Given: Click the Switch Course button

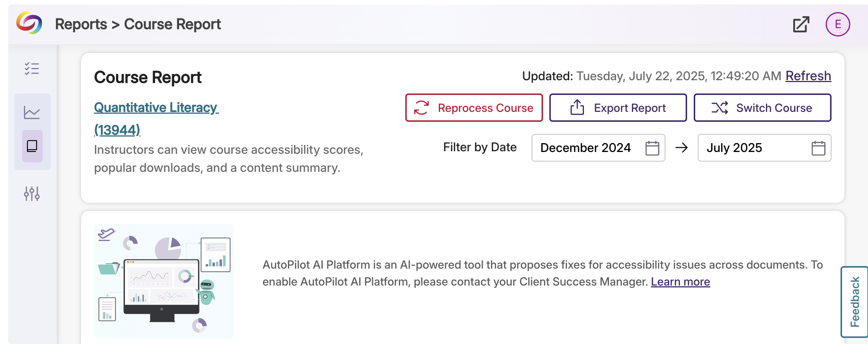Looking at the screenshot, I should click(762, 108).
